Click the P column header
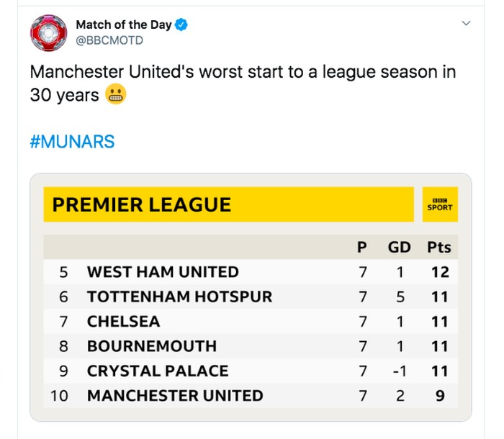Screen dimensions: 504x439 coord(362,248)
